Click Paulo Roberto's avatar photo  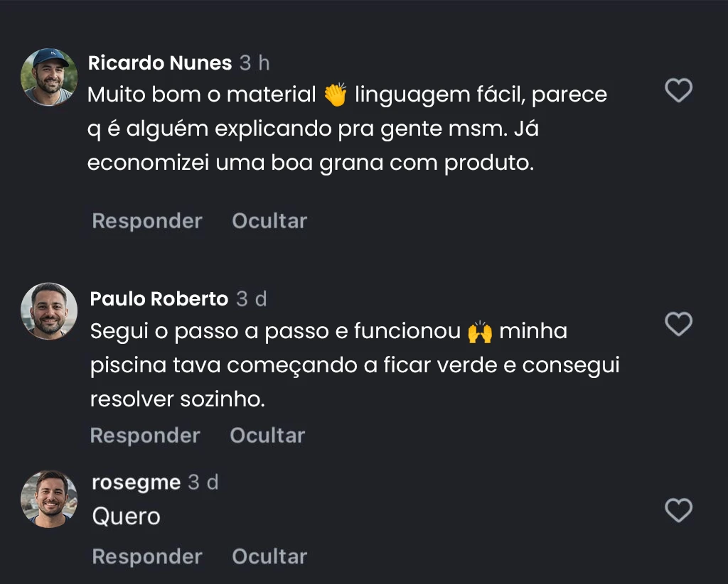click(x=49, y=311)
